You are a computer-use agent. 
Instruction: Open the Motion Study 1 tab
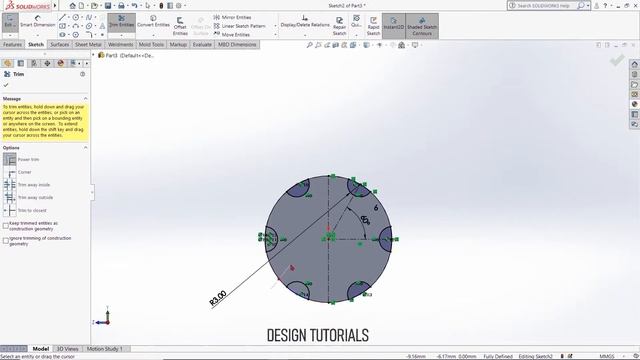(104, 349)
